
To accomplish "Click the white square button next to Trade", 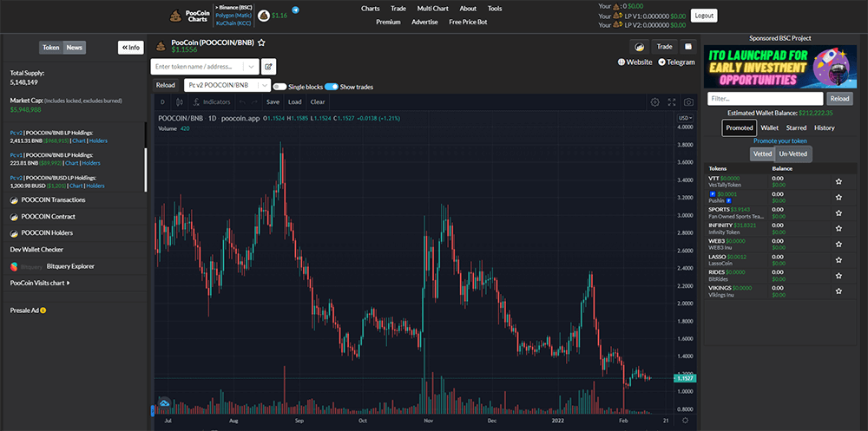I will [687, 47].
